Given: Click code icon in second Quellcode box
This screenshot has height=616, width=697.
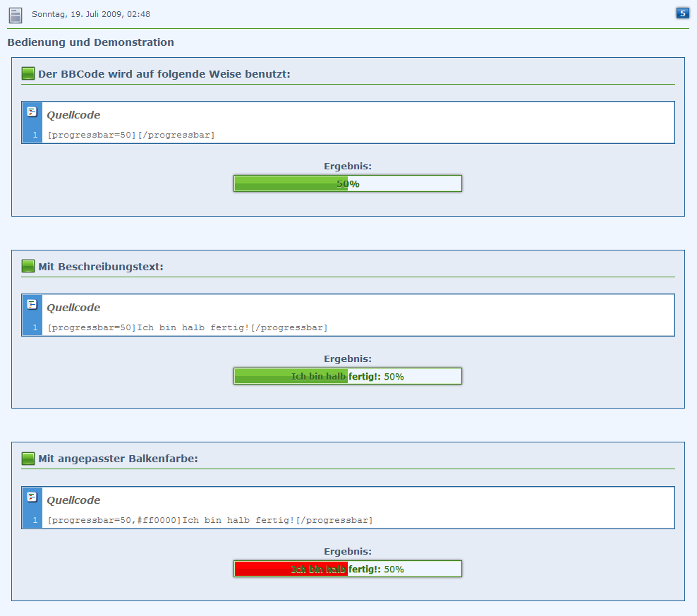Looking at the screenshot, I should [x=32, y=304].
